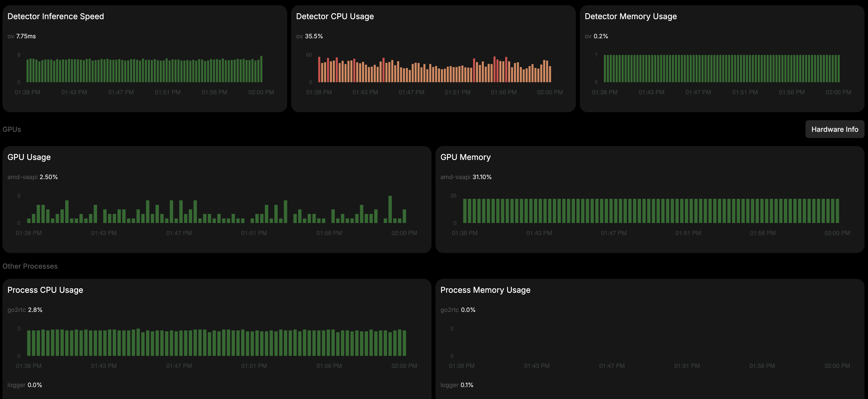Click the Other Processes section label
Viewport: 868px width, 399px height.
pyautogui.click(x=30, y=266)
